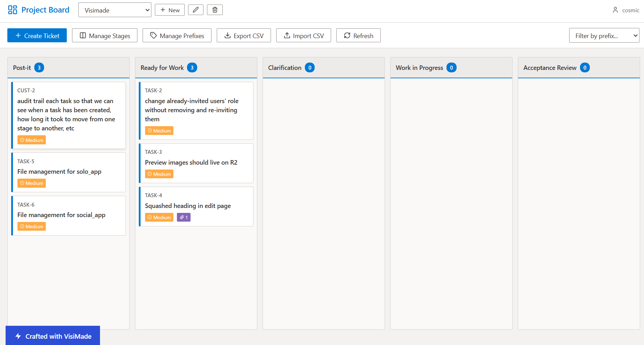Screen dimensions: 644x345
Task: Open the Filter by prefix dropdown
Action: tap(604, 35)
